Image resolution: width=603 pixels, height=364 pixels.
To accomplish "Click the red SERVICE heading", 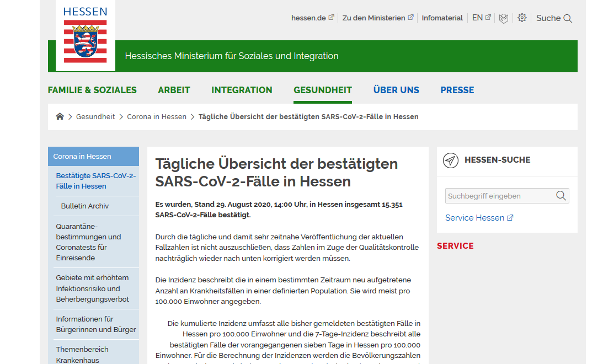I will [455, 246].
